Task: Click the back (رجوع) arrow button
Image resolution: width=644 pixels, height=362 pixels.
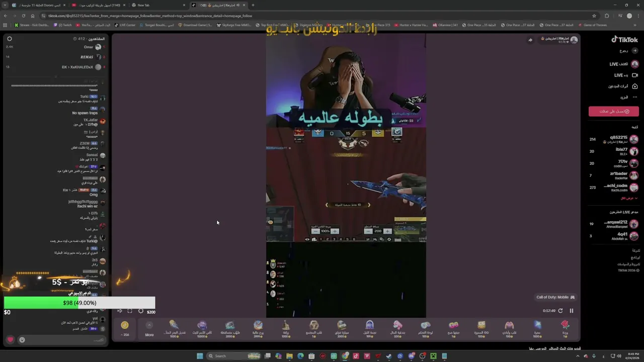Action: coord(635,51)
